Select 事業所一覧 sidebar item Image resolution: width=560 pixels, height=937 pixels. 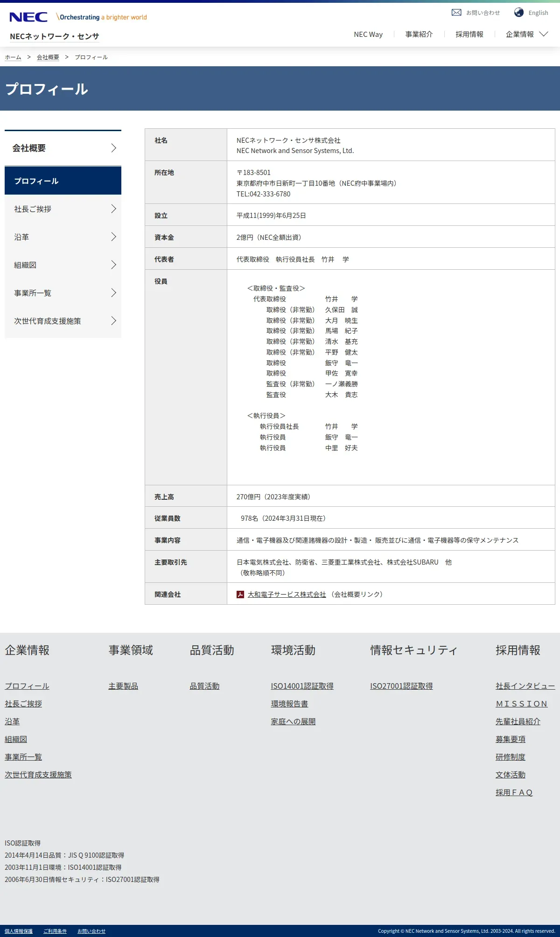coord(63,293)
